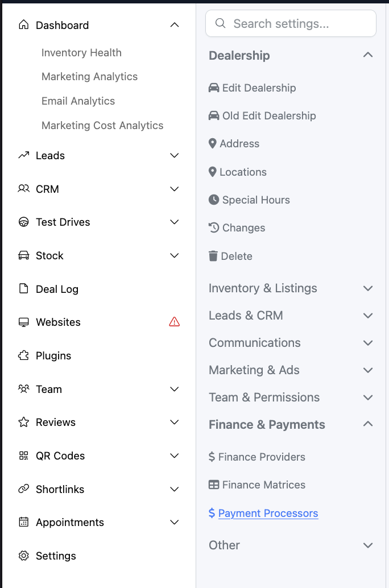Screen dimensions: 389x588
Task: Collapse the Finance & Payments group
Action: [368, 424]
